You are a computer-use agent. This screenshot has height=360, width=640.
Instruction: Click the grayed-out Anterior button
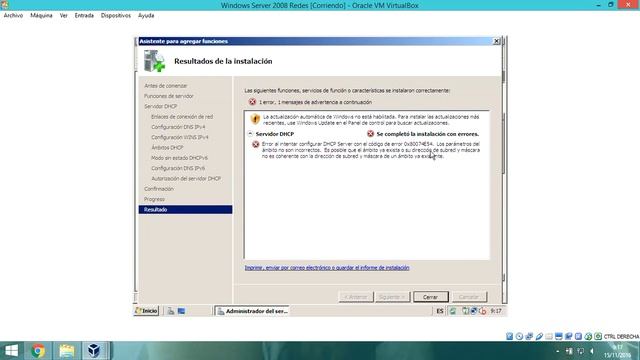click(356, 297)
